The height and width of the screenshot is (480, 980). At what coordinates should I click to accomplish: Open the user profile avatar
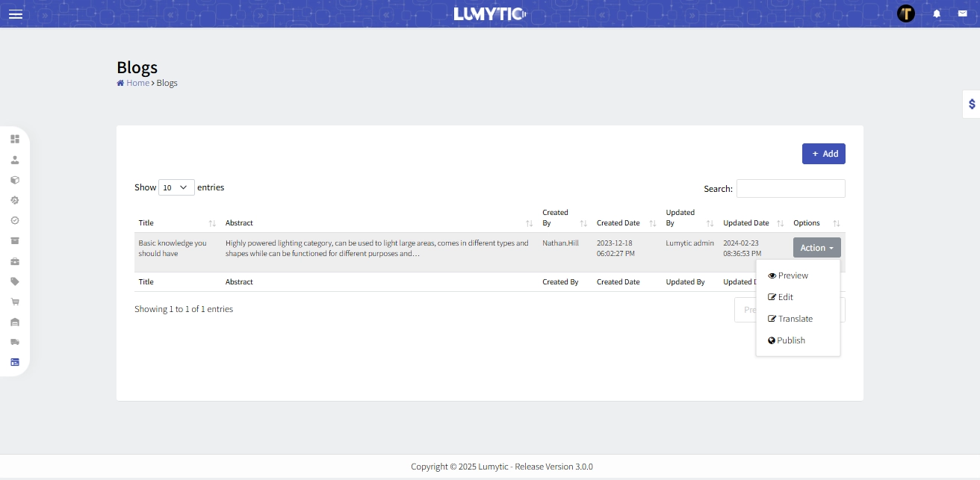906,13
